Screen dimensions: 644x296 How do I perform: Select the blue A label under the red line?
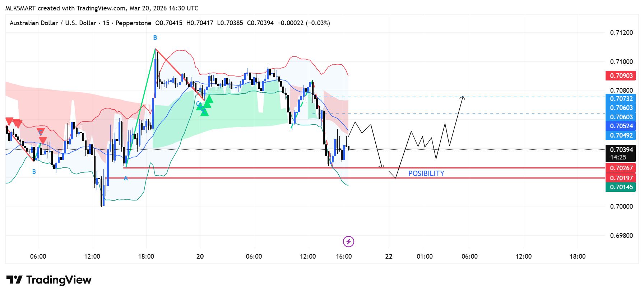pyautogui.click(x=126, y=178)
